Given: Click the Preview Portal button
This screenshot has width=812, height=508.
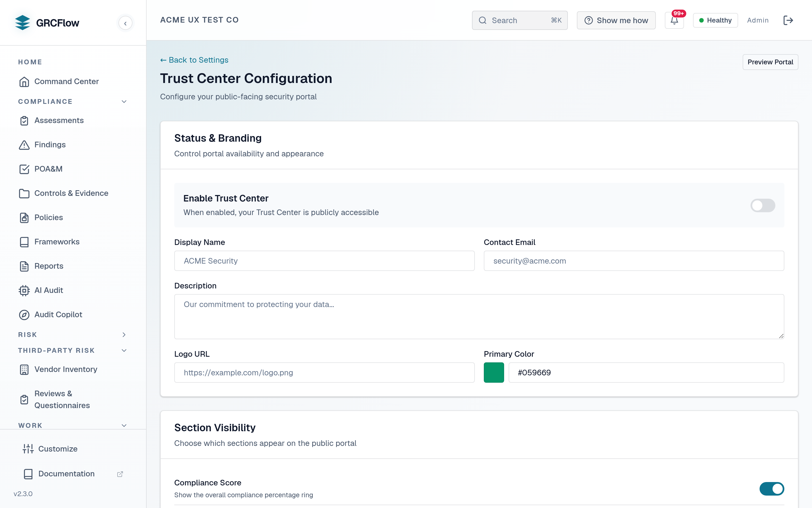Looking at the screenshot, I should pos(770,62).
